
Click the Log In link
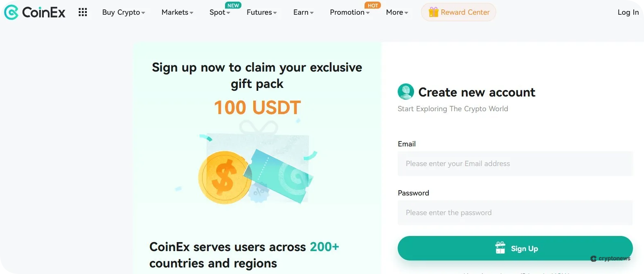coord(628,12)
